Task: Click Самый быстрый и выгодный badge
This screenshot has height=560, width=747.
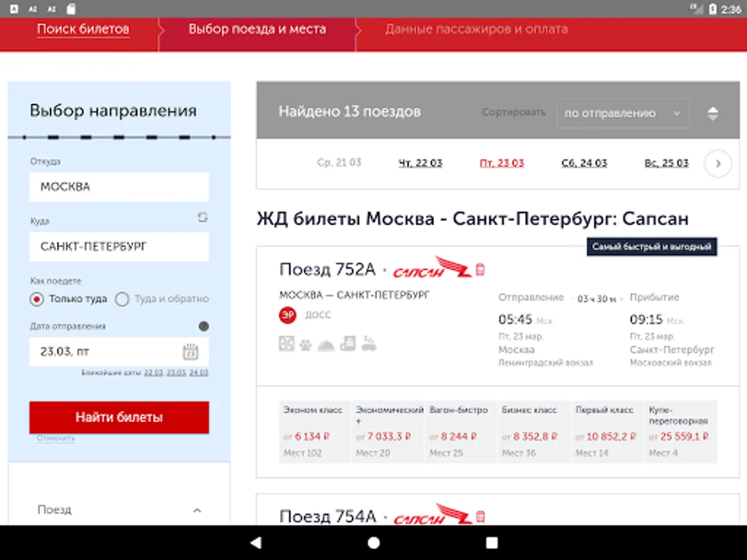Action: coord(652,247)
